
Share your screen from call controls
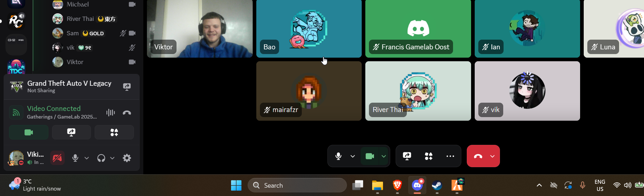407,156
